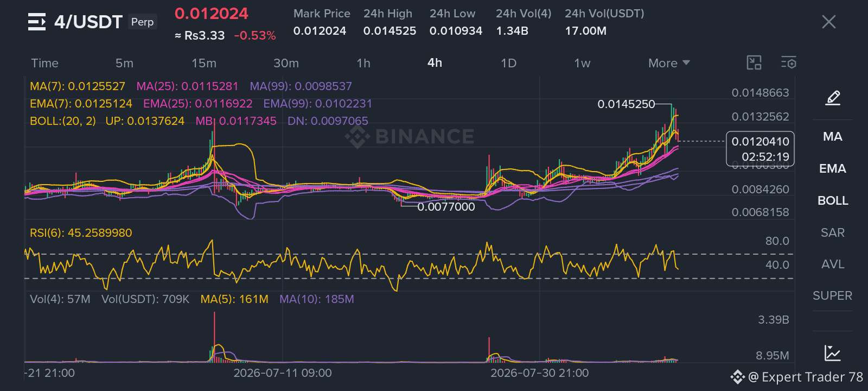The width and height of the screenshot is (868, 391).
Task: Open the 4/USDT pair selector
Action: 88,22
